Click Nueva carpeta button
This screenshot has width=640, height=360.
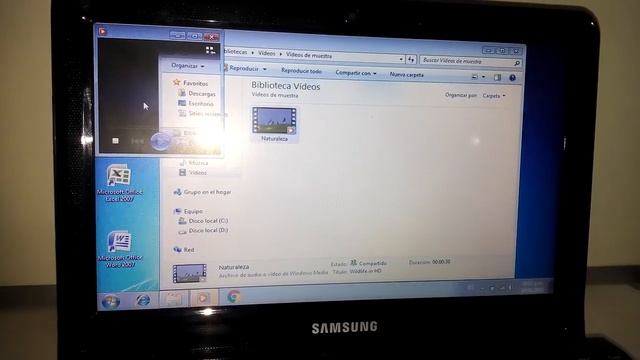click(x=407, y=75)
